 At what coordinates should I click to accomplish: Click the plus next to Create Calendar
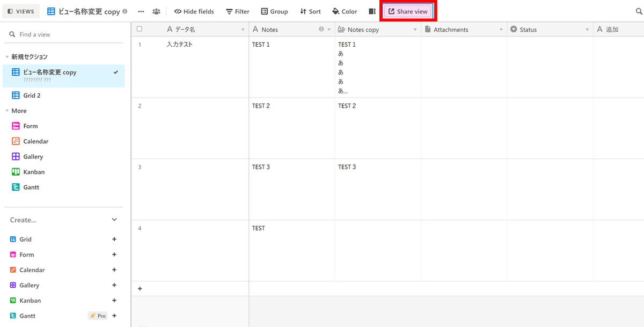(114, 270)
